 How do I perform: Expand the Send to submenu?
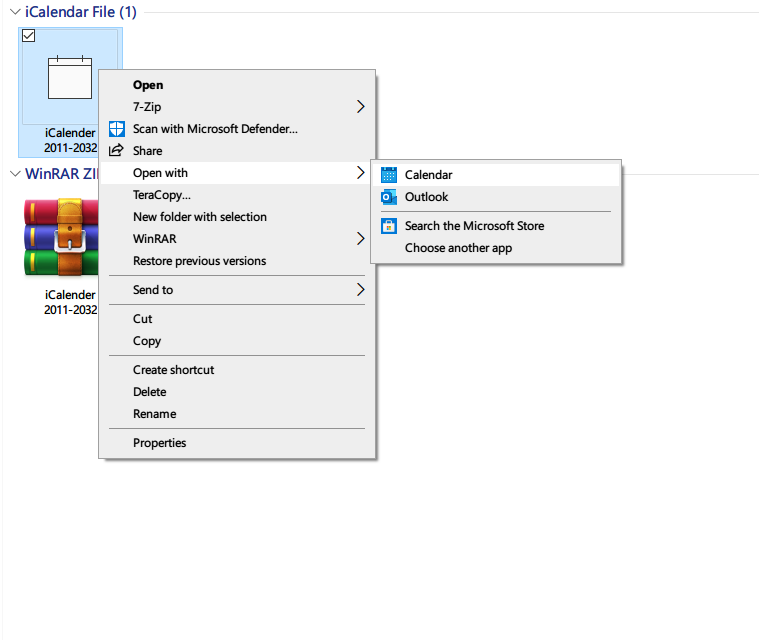[360, 290]
